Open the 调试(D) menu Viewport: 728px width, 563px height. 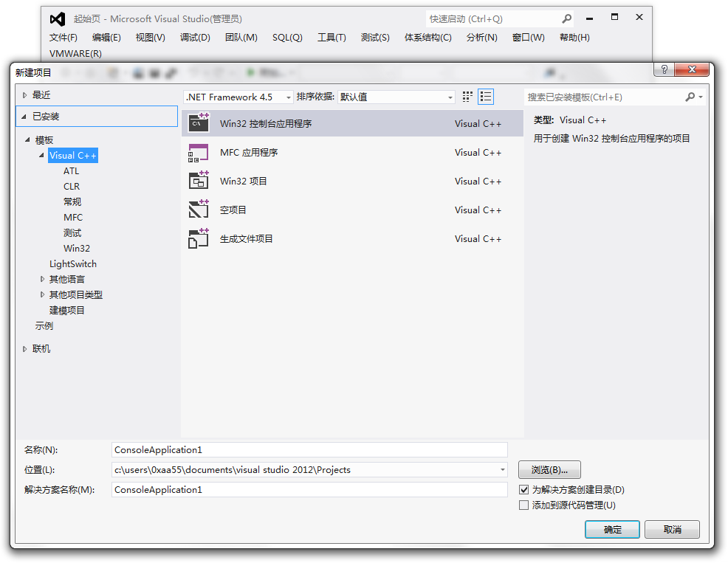click(195, 37)
